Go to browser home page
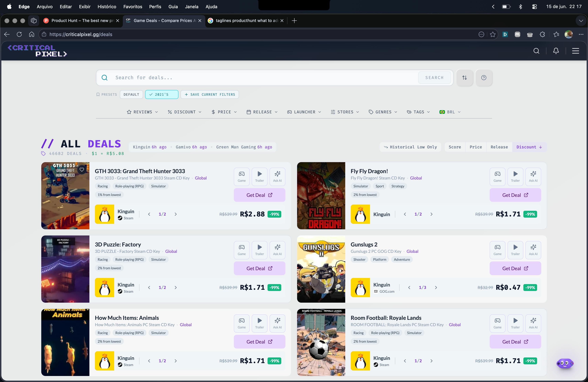The image size is (588, 382). coord(32,34)
